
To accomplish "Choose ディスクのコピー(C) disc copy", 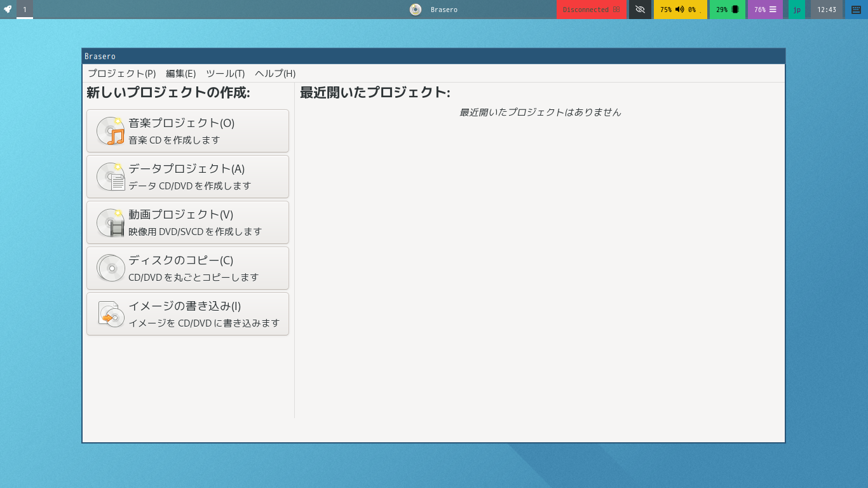I will (x=187, y=268).
